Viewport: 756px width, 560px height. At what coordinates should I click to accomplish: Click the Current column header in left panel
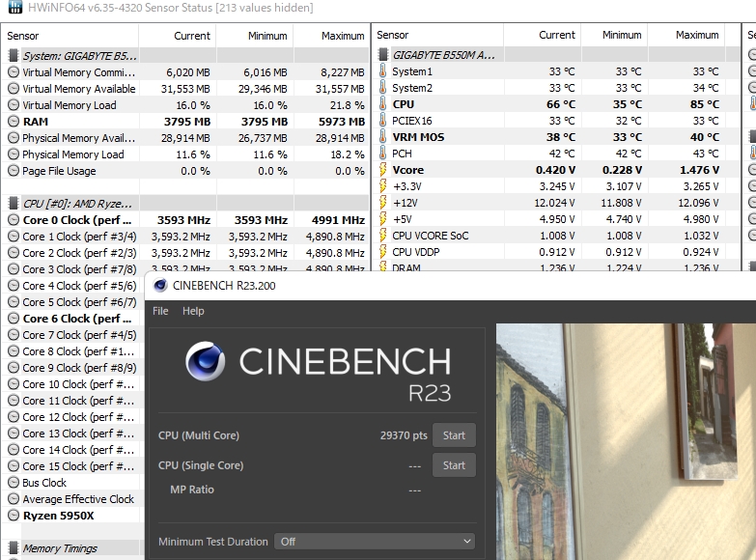point(178,36)
